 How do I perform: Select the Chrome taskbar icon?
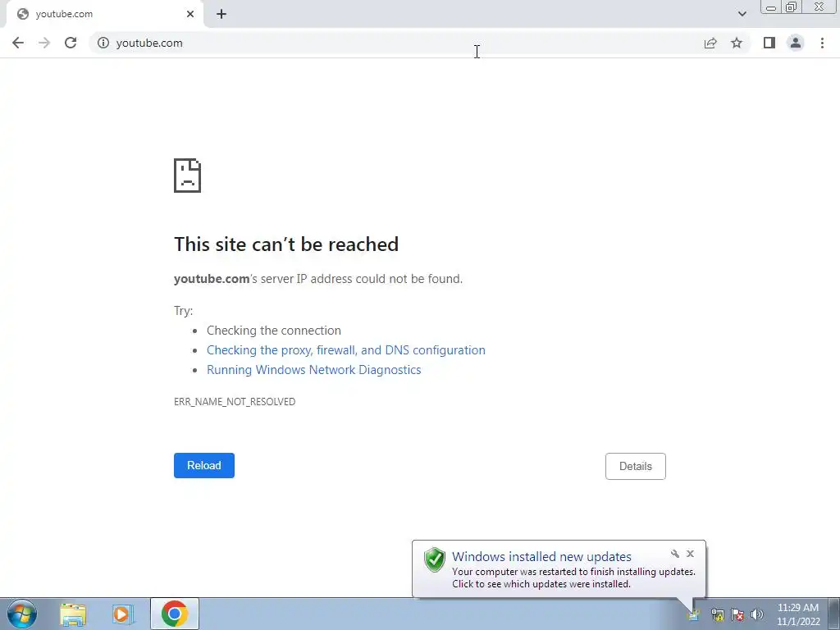click(x=175, y=614)
